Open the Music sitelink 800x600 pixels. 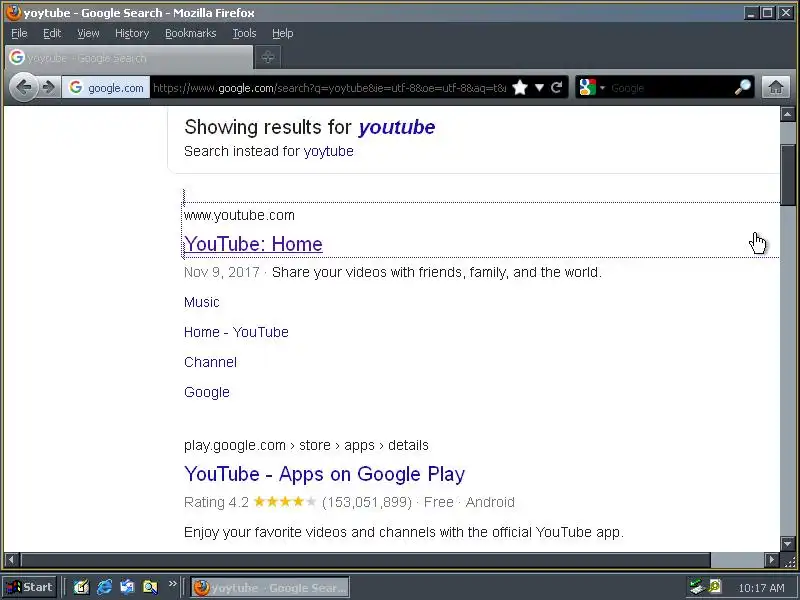pos(202,302)
